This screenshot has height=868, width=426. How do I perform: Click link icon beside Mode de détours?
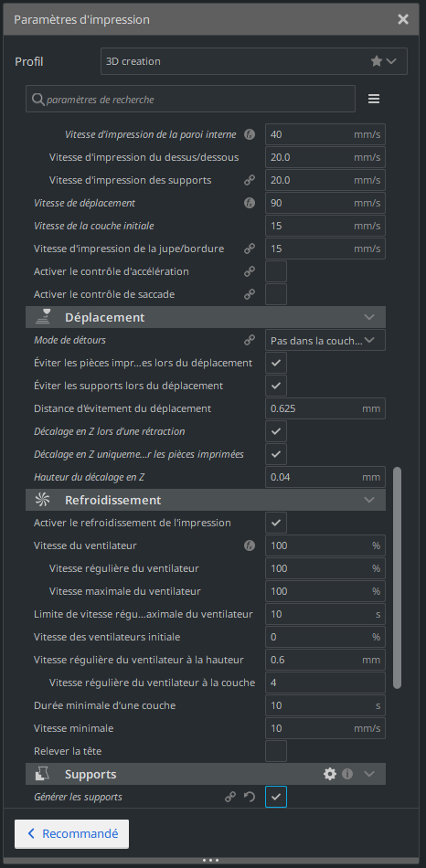tap(250, 341)
